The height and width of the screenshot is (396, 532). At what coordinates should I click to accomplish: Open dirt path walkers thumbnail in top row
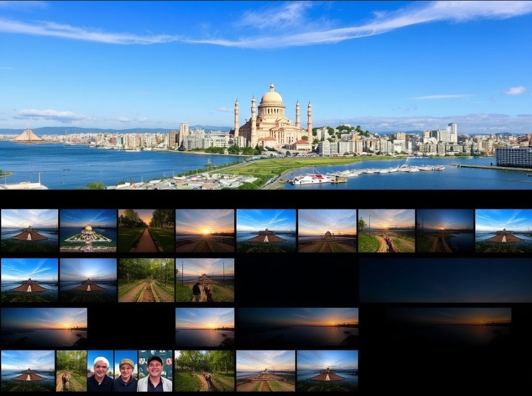click(x=386, y=230)
